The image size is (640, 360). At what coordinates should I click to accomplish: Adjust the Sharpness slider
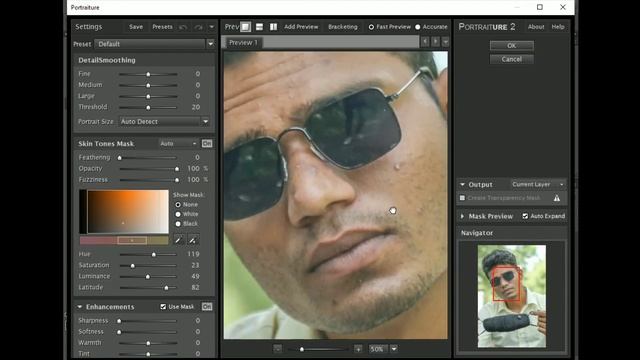pos(148,321)
